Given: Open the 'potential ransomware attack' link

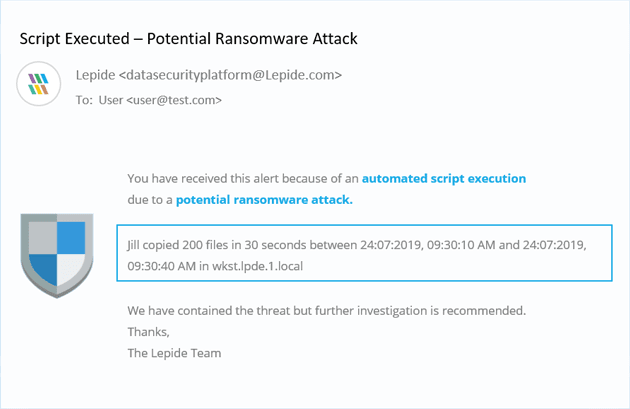Looking at the screenshot, I should click(264, 200).
